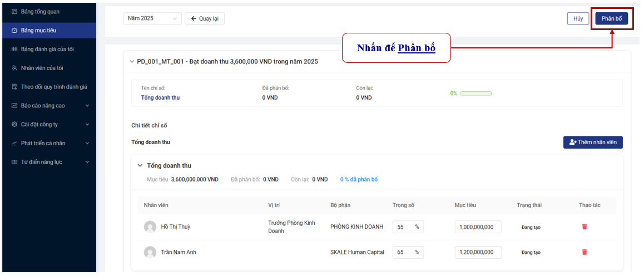
Task: Expand Báo cáo nâng cao menu
Action: (87, 106)
